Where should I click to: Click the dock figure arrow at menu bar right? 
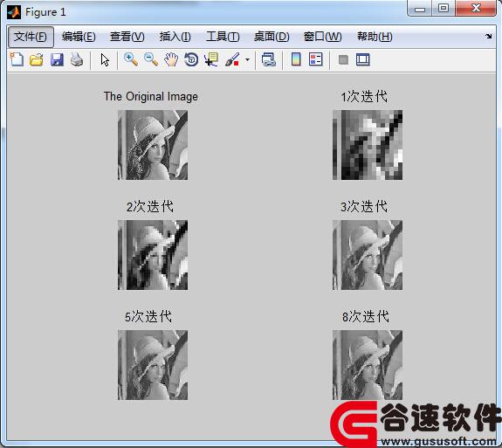tap(489, 36)
